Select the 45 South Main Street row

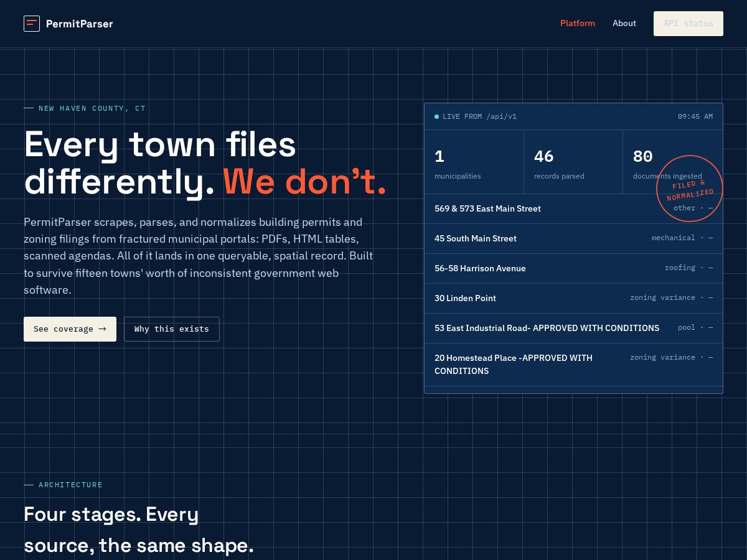(573, 239)
